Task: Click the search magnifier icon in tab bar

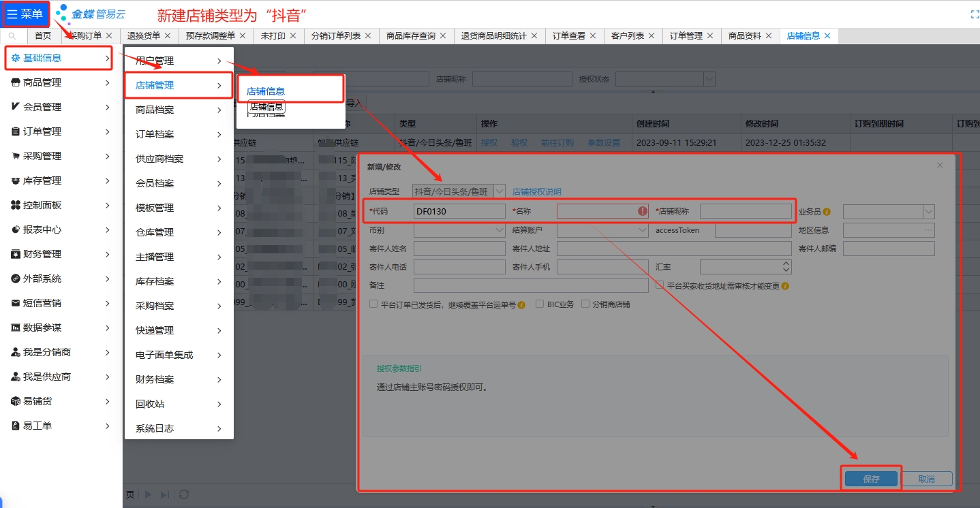Action: coord(12,36)
